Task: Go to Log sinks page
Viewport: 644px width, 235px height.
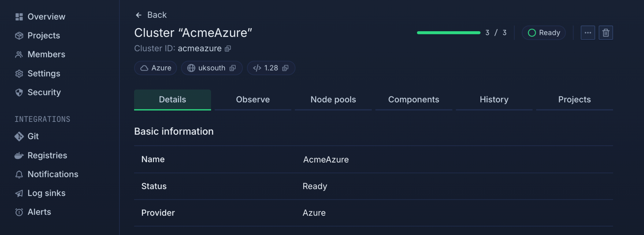Action: click(46, 193)
